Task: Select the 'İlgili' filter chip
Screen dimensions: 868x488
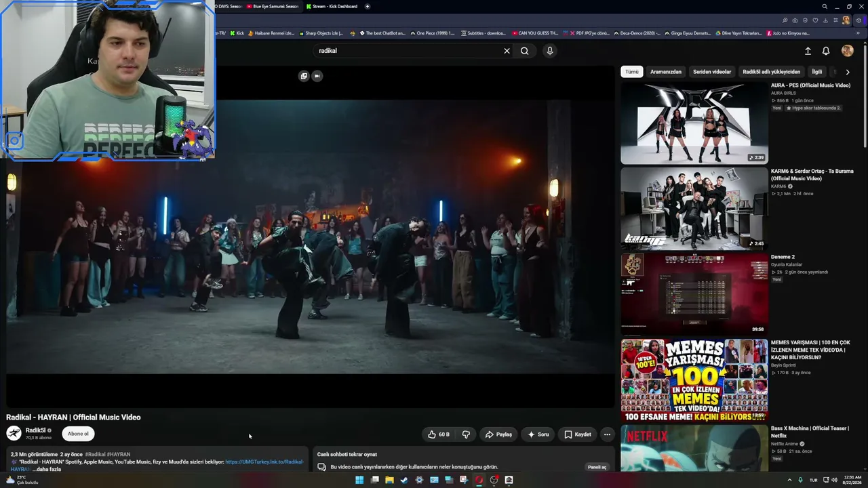Action: click(817, 72)
